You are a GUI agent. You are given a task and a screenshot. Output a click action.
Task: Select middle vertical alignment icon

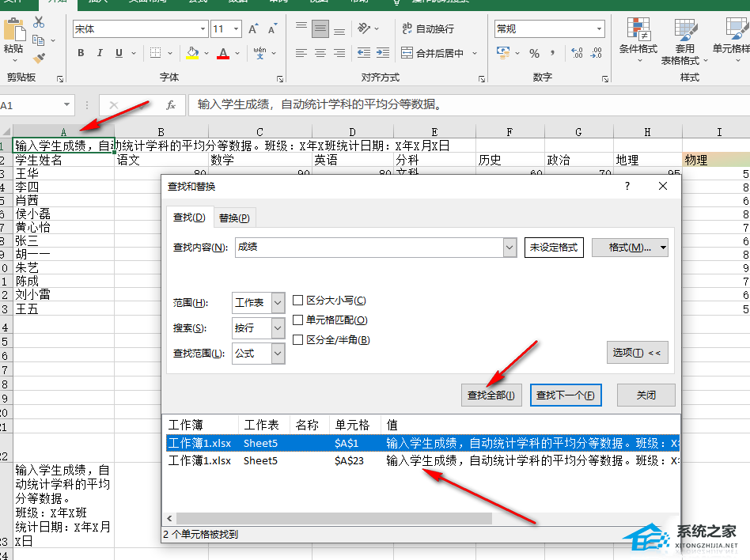pos(320,28)
